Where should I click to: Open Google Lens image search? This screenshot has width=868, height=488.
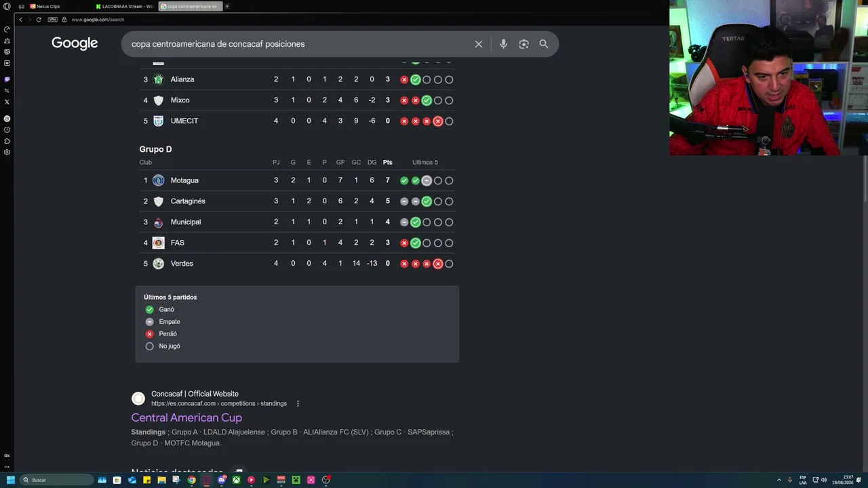point(524,44)
